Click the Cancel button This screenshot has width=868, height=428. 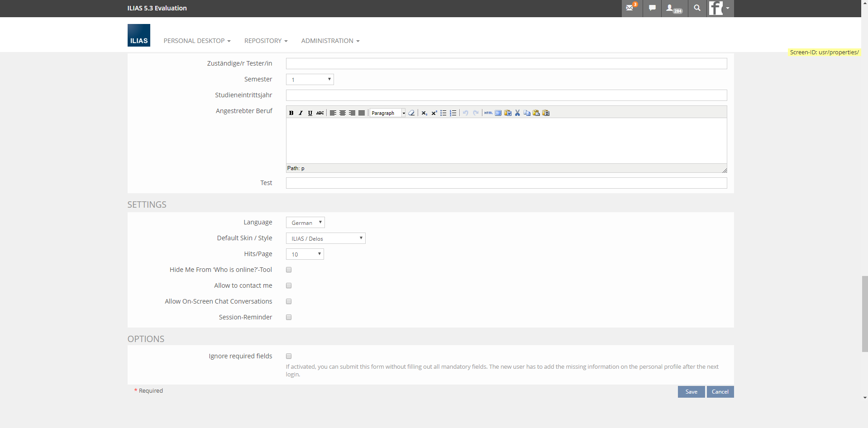tap(720, 392)
